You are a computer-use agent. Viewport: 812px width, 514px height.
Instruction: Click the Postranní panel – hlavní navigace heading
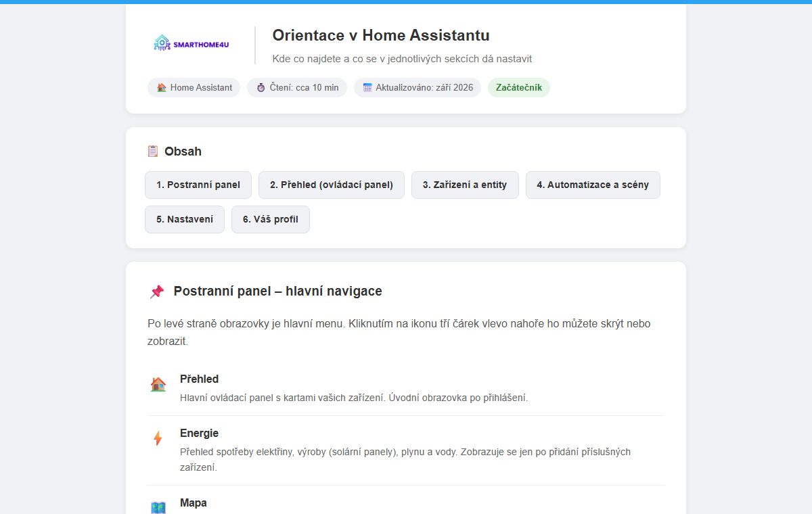277,291
